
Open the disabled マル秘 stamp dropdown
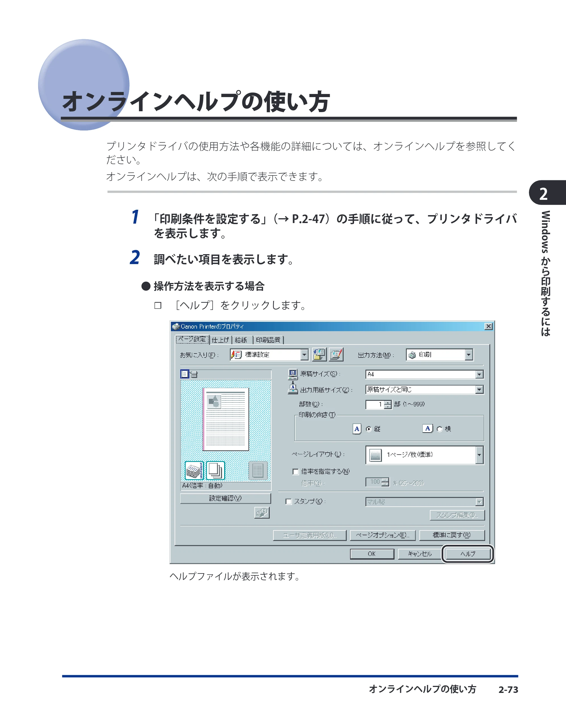coord(424,502)
